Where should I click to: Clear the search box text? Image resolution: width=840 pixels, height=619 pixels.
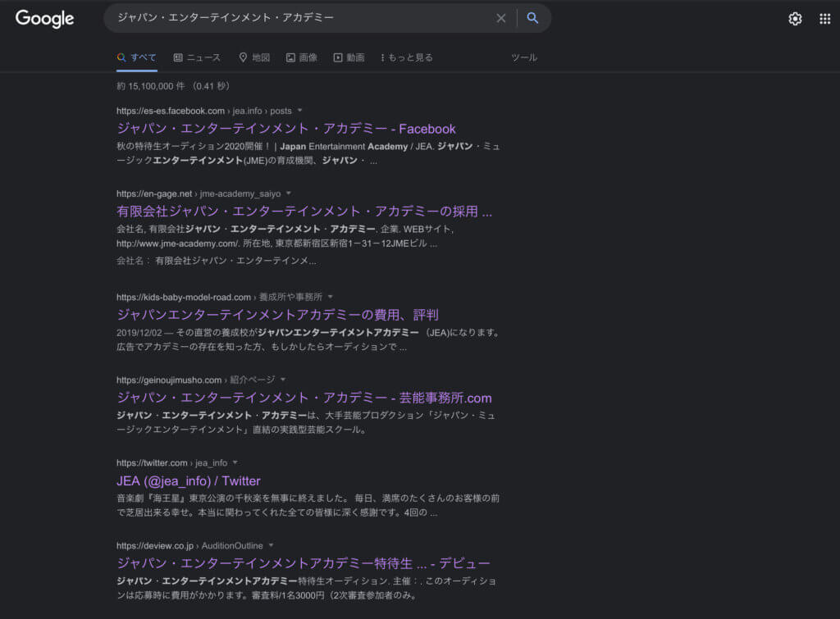click(x=500, y=18)
